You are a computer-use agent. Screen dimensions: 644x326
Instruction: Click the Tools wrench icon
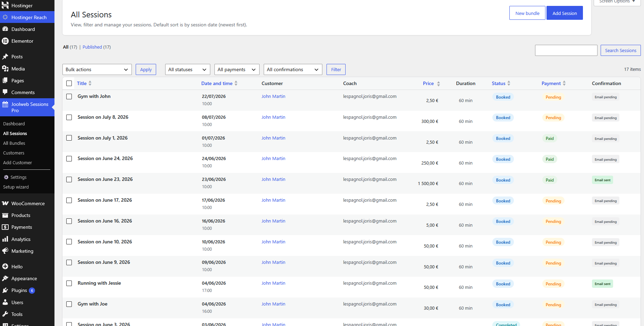5,314
